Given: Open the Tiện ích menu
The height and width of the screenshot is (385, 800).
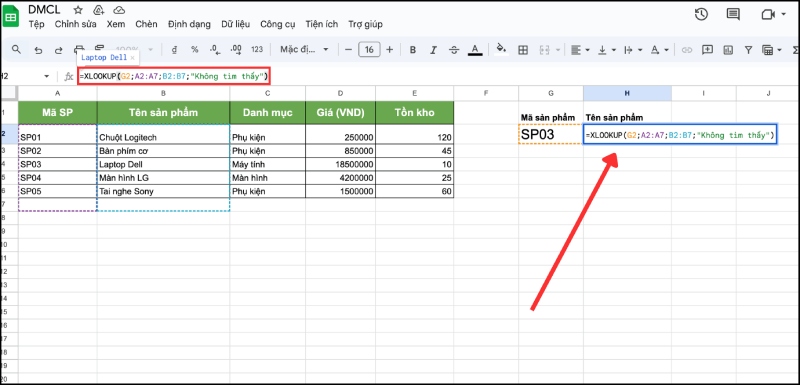Looking at the screenshot, I should tap(322, 24).
